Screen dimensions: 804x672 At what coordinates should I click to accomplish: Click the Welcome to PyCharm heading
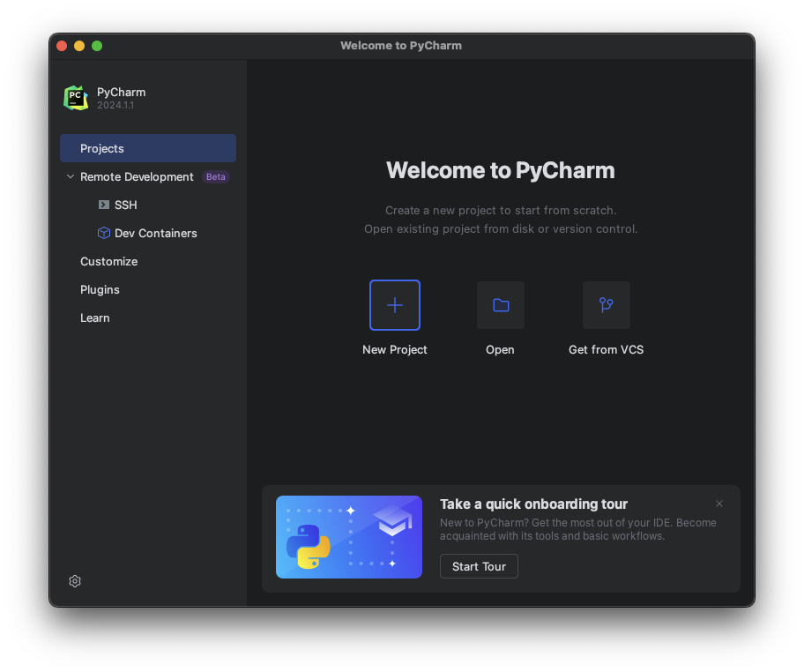[x=501, y=170]
